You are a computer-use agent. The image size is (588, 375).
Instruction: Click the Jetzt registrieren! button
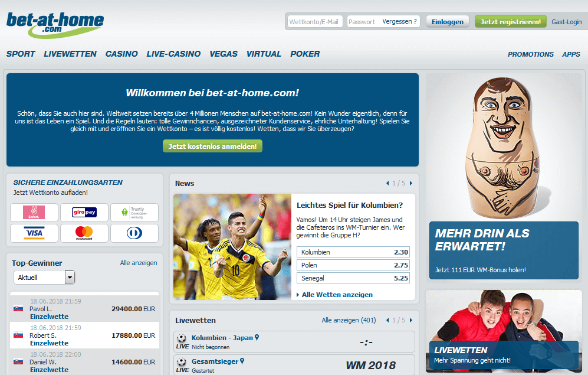click(510, 22)
